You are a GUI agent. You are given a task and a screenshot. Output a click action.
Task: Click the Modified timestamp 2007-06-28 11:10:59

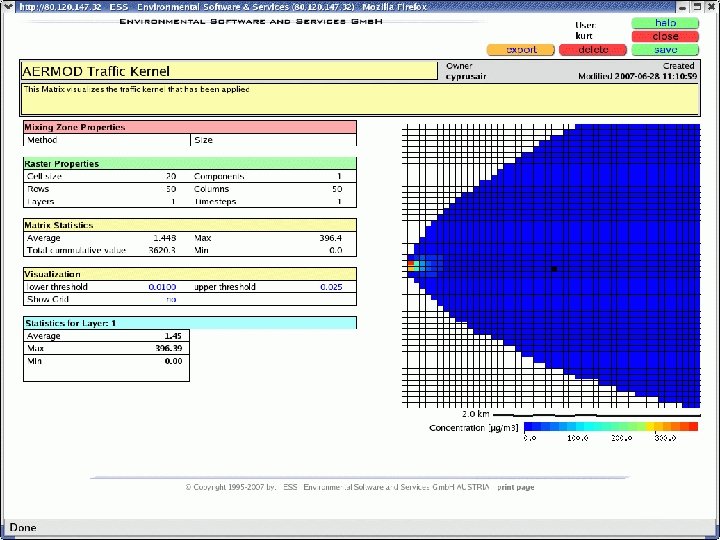[x=657, y=76]
